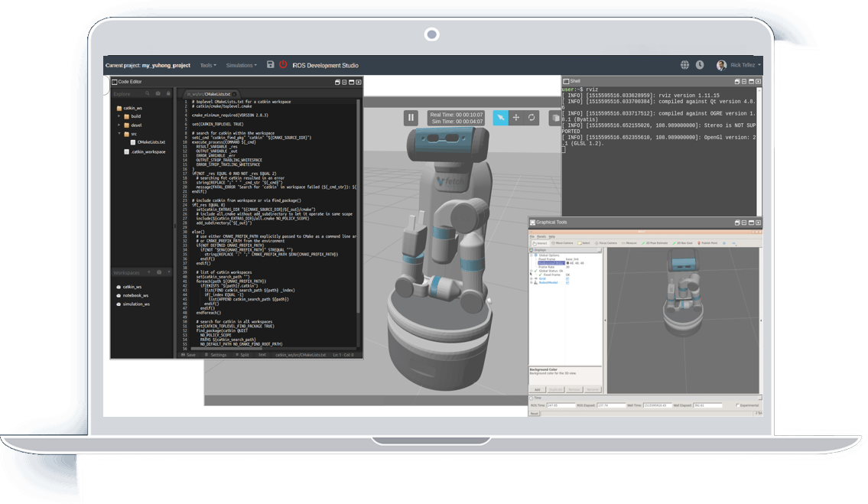Viewport: 868px width, 504px height.
Task: Select the simulation_ws workspace
Action: coord(133,304)
